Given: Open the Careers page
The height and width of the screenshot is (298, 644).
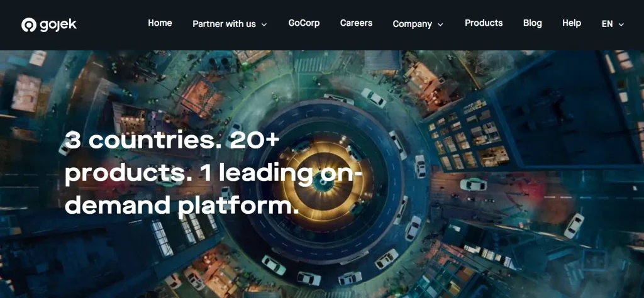Looking at the screenshot, I should [356, 23].
